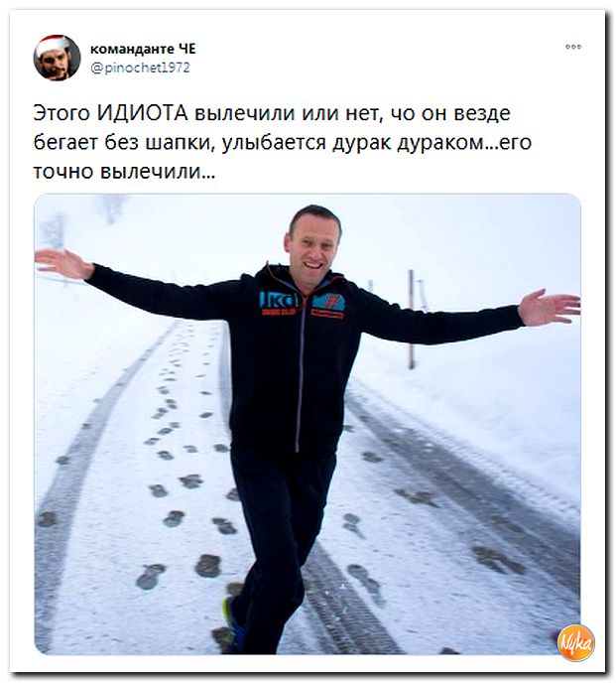Screen dimensions: 616x683
Task: Click the blue logo on the black jacket
Action: [x=279, y=301]
